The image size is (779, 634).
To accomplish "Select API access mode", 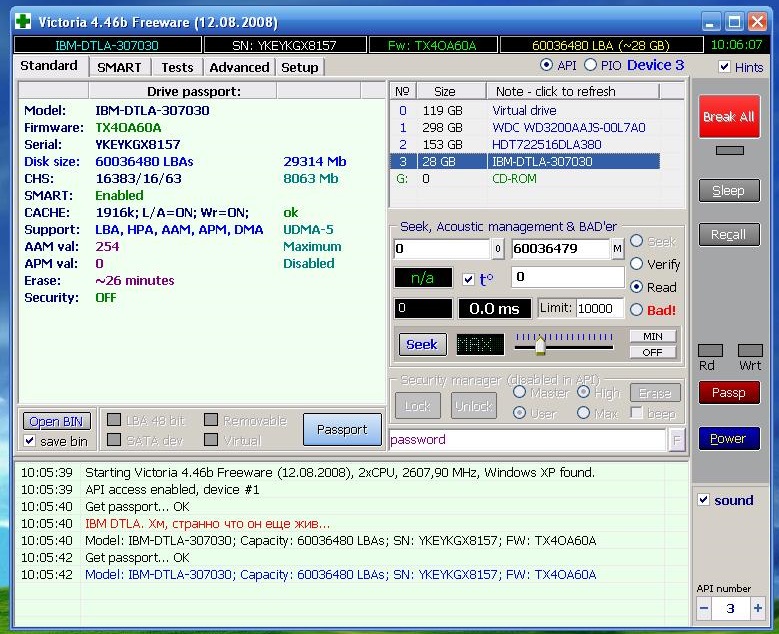I will tap(546, 65).
